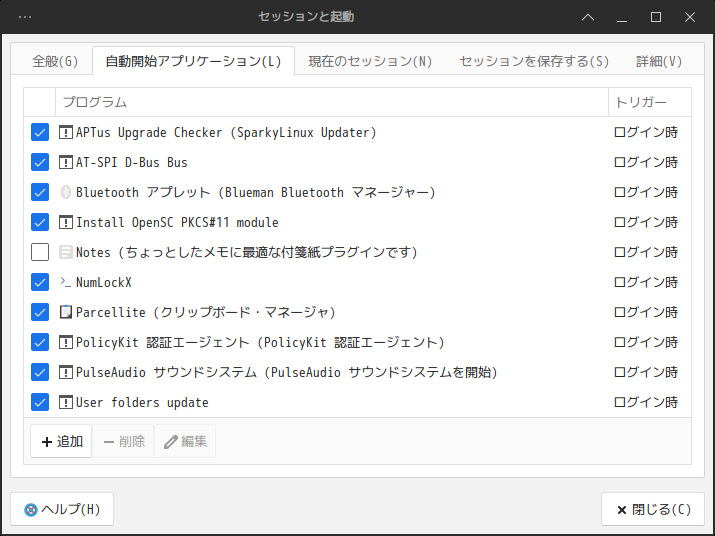Click ログイン時 trigger for PolicyKit
The height and width of the screenshot is (536, 715).
646,343
